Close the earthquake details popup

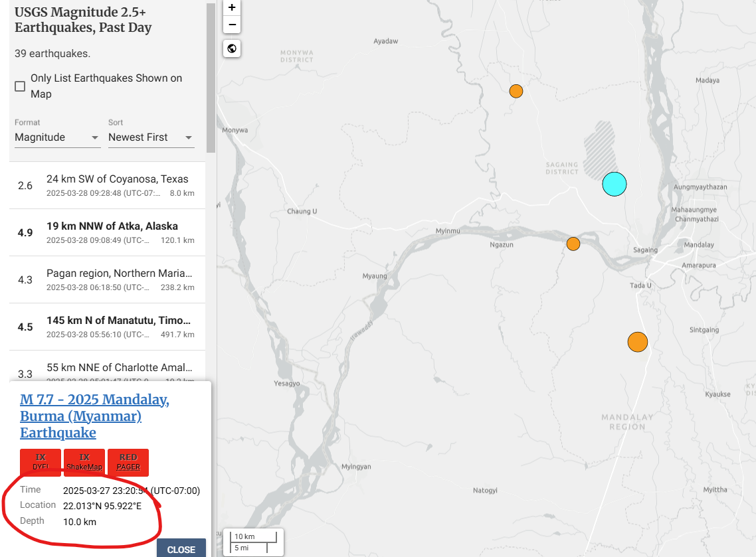[x=181, y=549]
